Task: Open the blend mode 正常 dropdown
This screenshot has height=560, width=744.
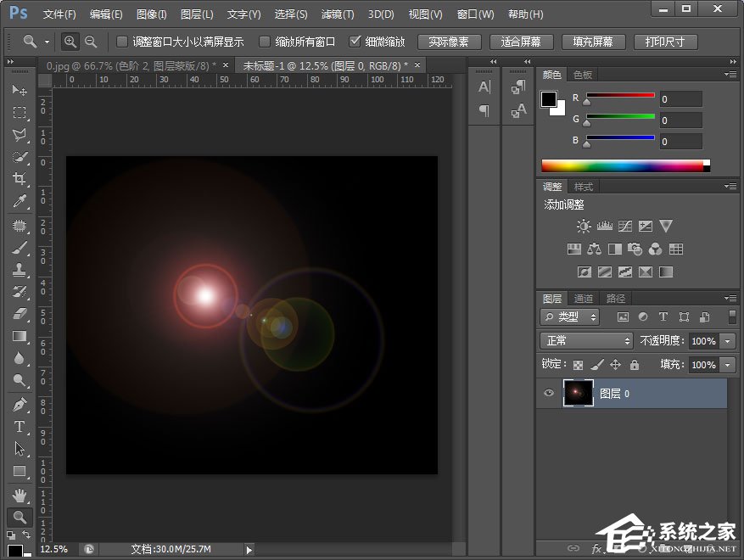Action: tap(586, 340)
